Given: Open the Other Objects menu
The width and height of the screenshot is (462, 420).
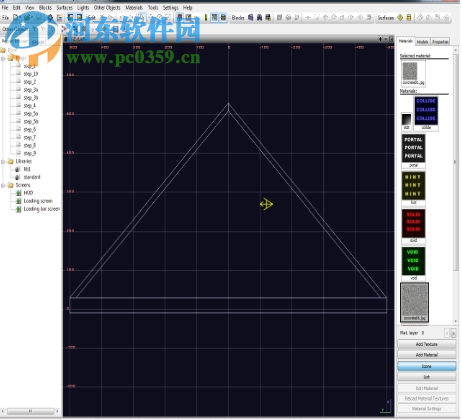Looking at the screenshot, I should [107, 7].
